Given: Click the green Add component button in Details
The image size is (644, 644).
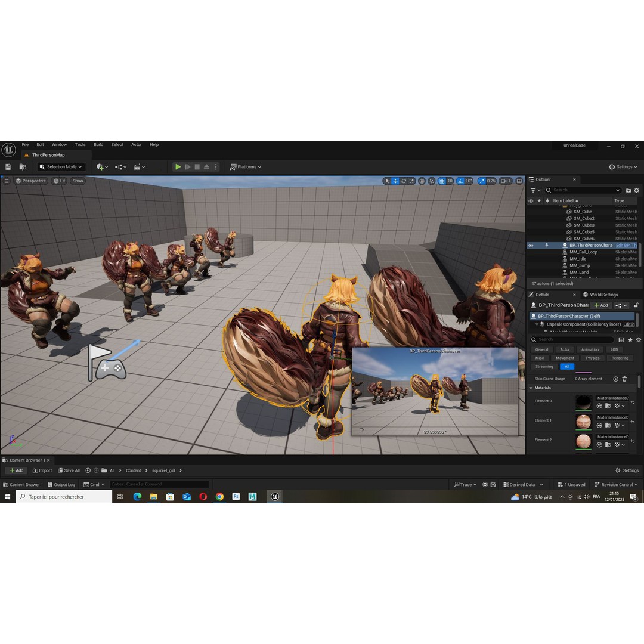Looking at the screenshot, I should [601, 305].
